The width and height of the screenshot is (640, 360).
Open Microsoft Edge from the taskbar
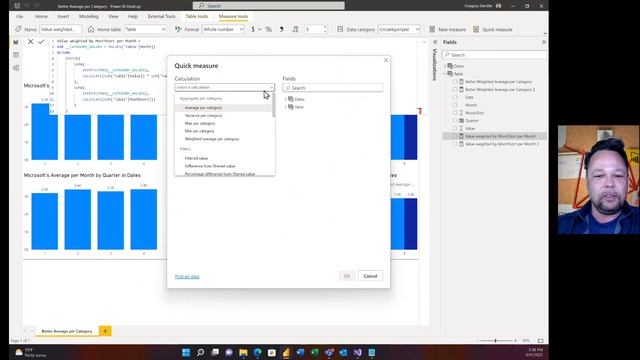tap(258, 352)
